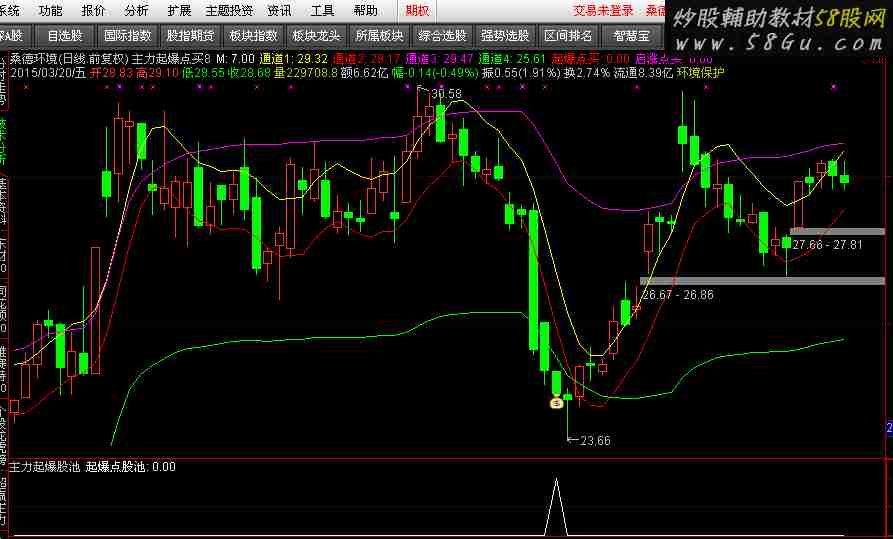Open the 帮助 menu
The height and width of the screenshot is (539, 893).
pos(366,10)
